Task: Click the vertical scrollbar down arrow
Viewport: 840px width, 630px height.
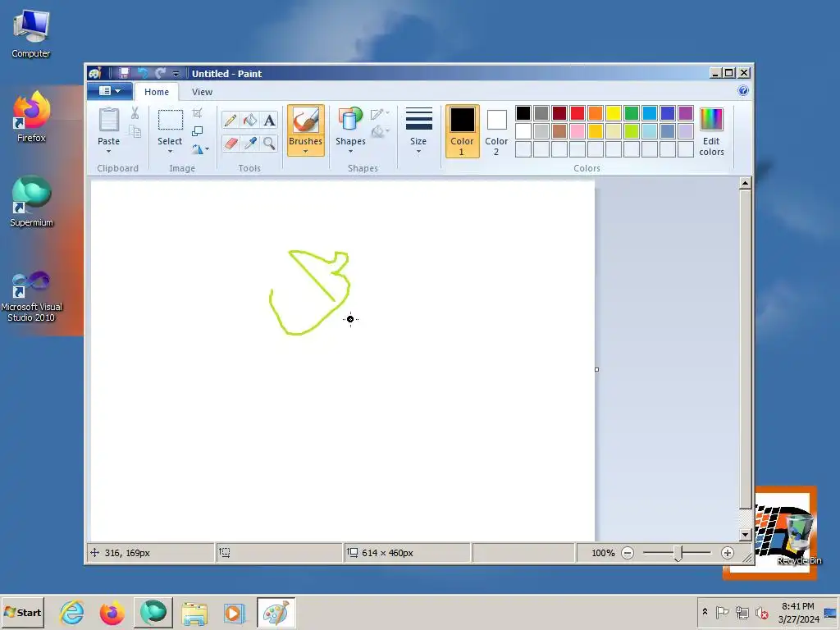Action: click(x=745, y=535)
